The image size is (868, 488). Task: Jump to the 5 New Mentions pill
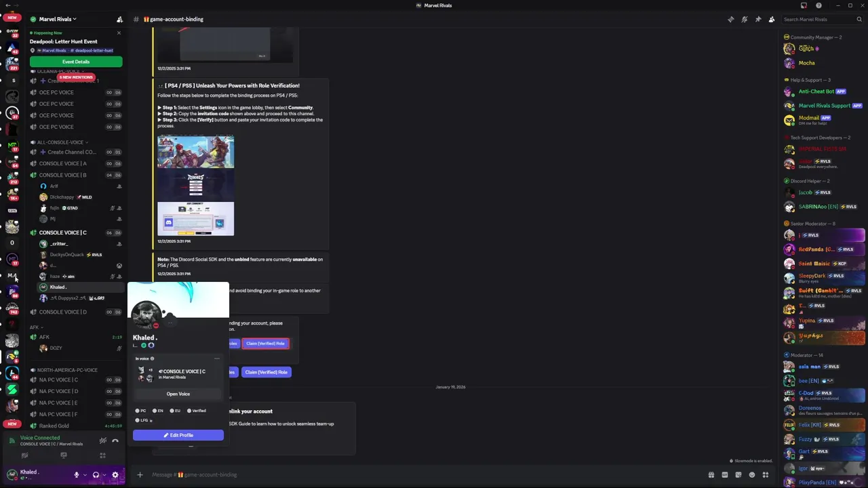click(x=76, y=77)
